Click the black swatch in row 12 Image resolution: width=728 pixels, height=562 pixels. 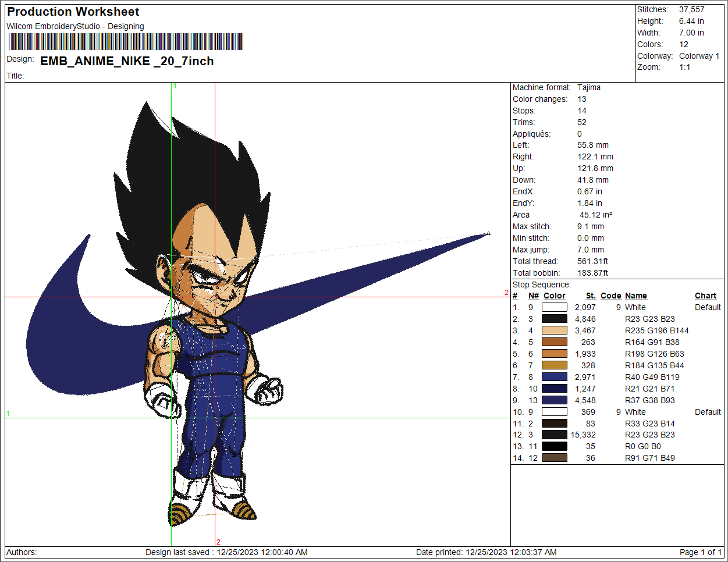[554, 435]
